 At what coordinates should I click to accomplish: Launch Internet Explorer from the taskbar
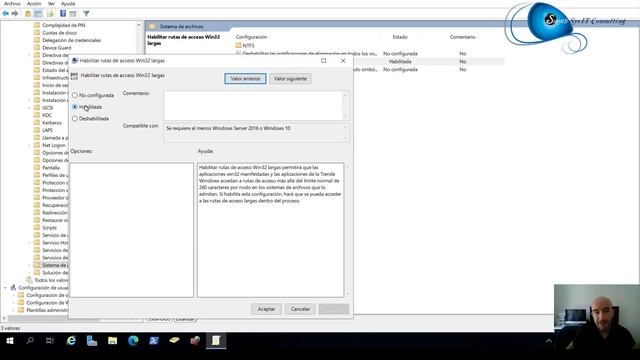click(71, 340)
